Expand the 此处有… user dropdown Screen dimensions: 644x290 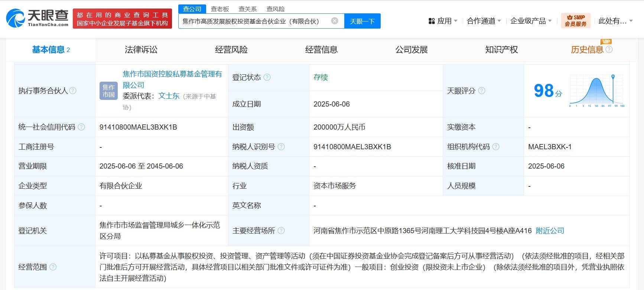pos(631,21)
